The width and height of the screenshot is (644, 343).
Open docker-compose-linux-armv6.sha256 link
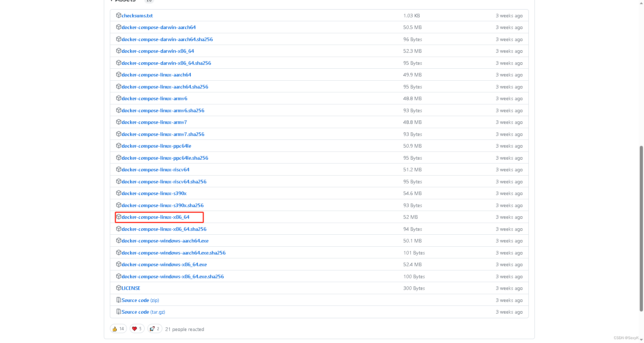tap(163, 110)
